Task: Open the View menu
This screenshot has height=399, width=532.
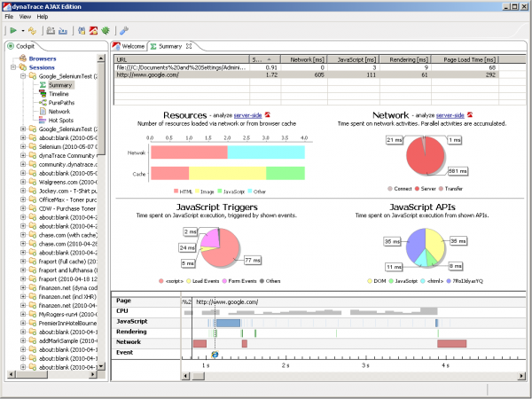Action: pos(25,17)
